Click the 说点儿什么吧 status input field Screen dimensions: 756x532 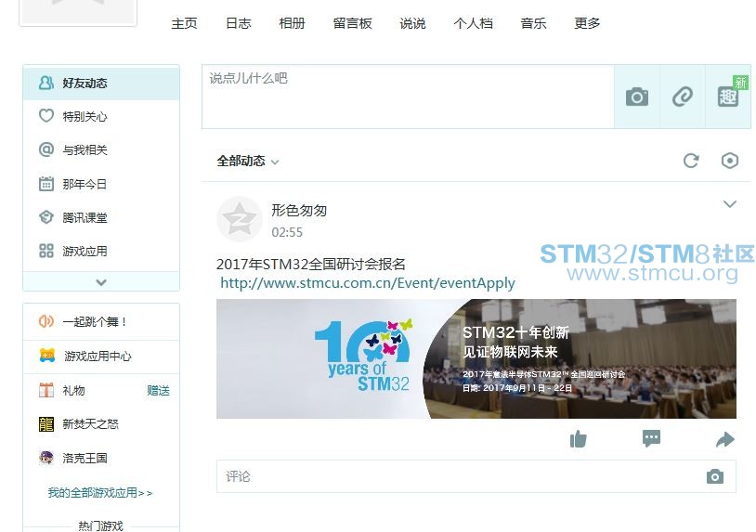click(x=407, y=96)
